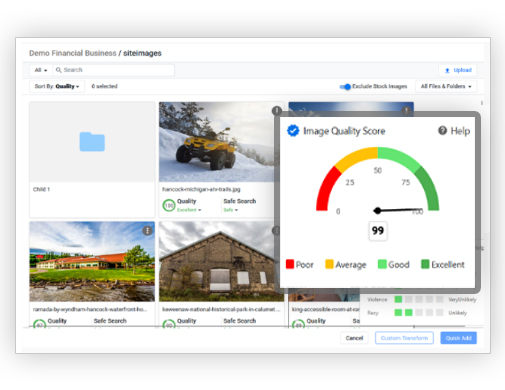Click the Upload button label
This screenshot has width=505, height=390.
coord(462,70)
